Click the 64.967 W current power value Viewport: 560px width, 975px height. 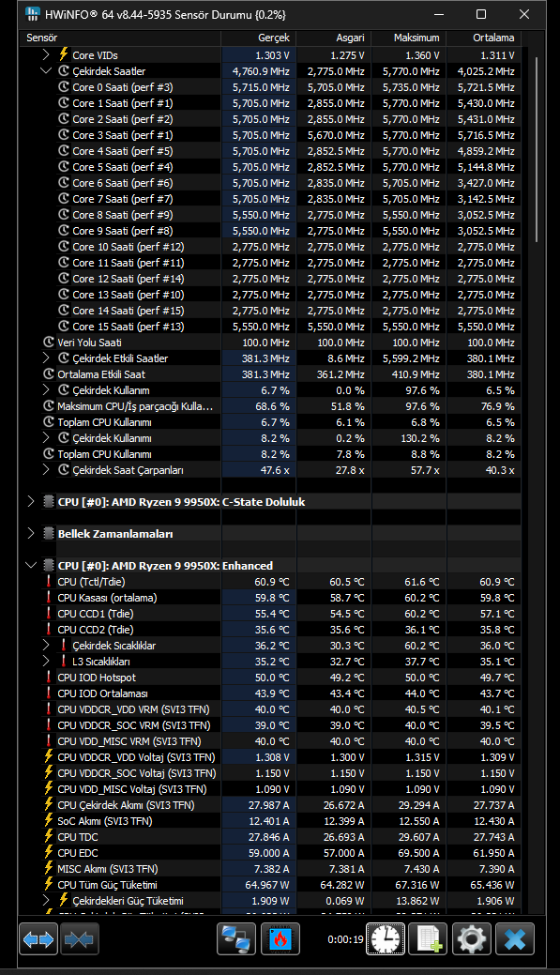click(x=267, y=884)
